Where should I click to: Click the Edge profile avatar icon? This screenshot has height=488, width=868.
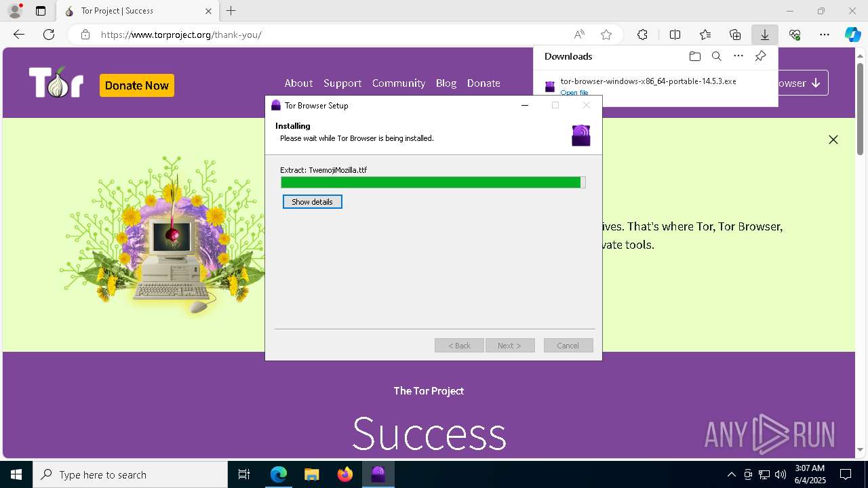pyautogui.click(x=15, y=11)
